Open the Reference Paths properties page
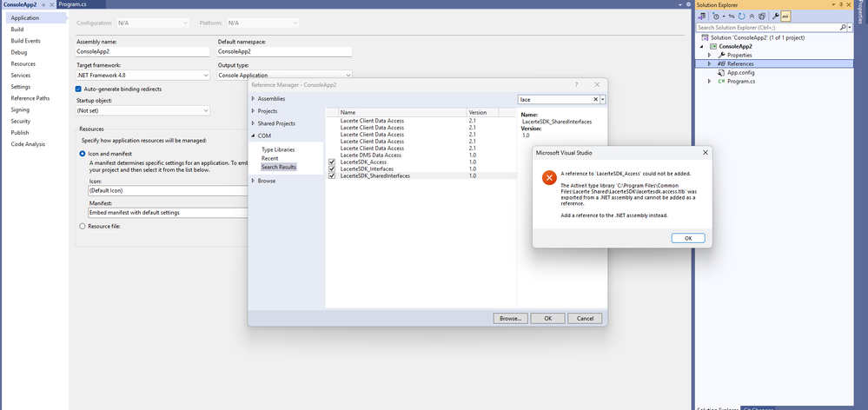The height and width of the screenshot is (410, 868). pyautogui.click(x=30, y=98)
